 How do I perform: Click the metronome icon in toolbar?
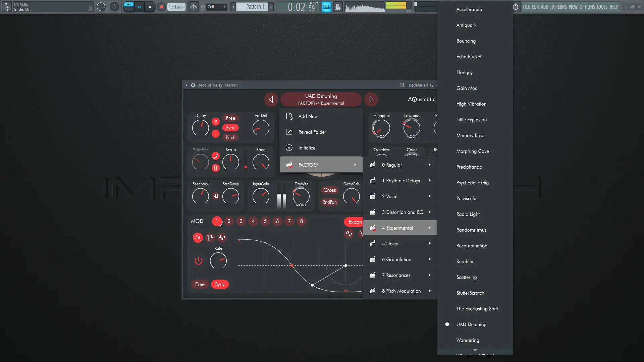pos(194,7)
